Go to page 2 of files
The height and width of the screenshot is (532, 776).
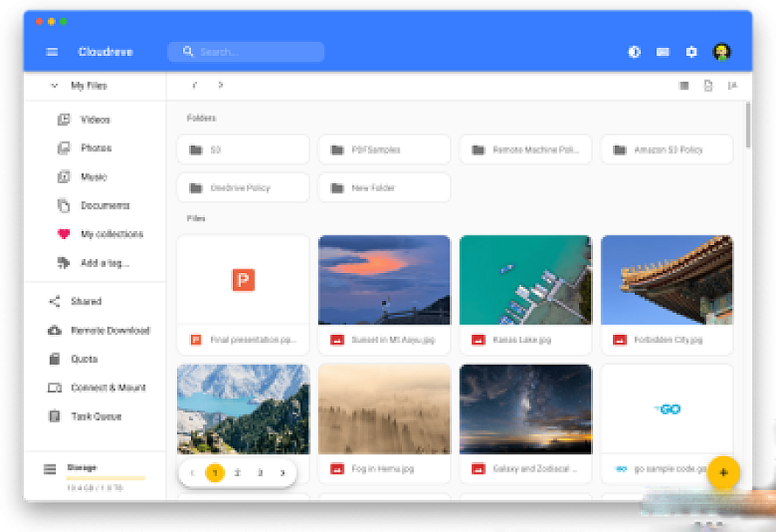tap(237, 473)
